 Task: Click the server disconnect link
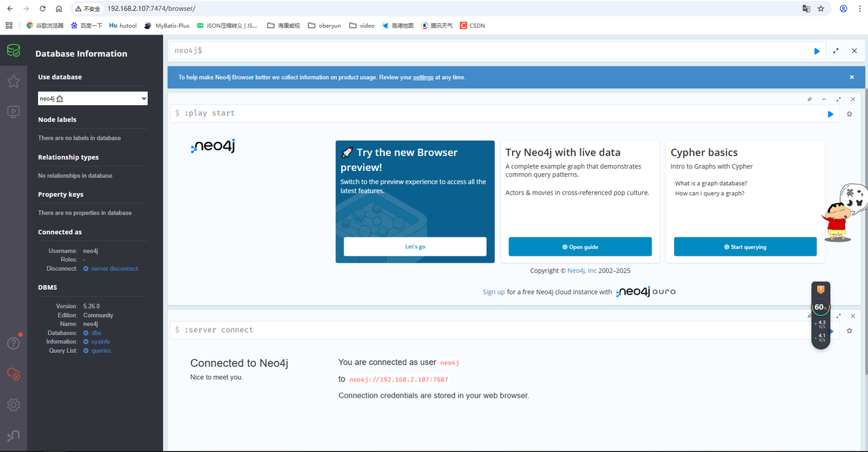click(111, 269)
